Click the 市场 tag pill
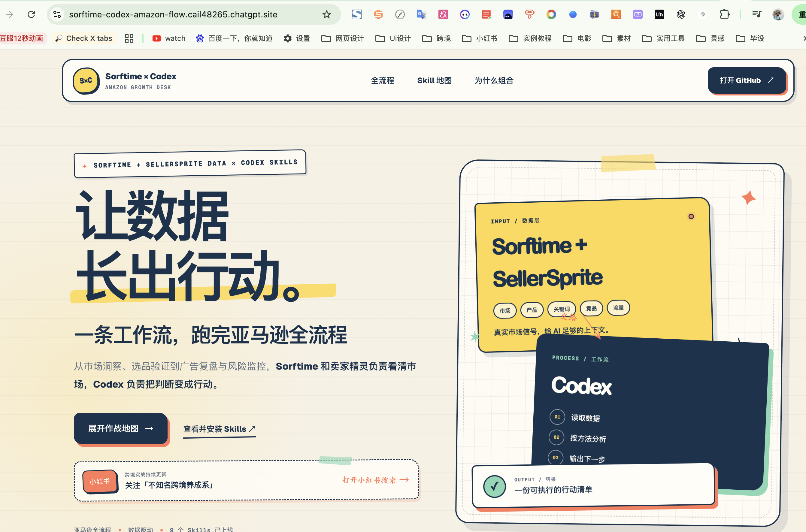Image resolution: width=806 pixels, height=532 pixels. (505, 310)
